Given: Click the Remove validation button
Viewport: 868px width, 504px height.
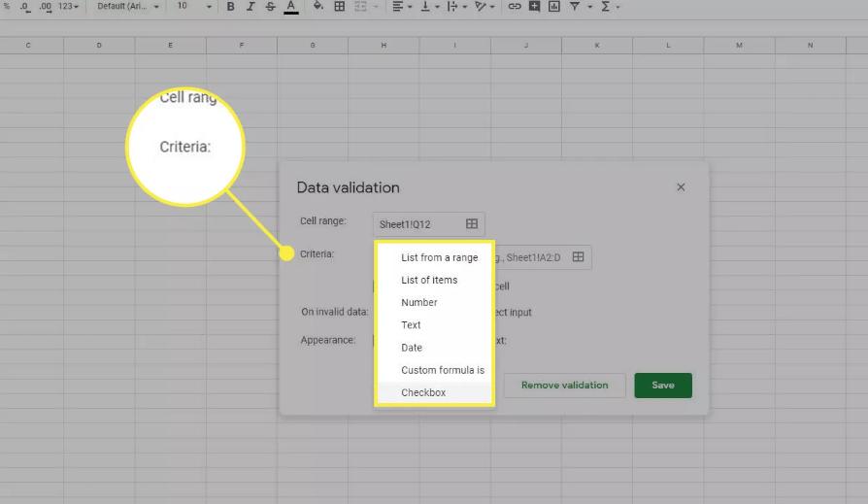Looking at the screenshot, I should 565,386.
